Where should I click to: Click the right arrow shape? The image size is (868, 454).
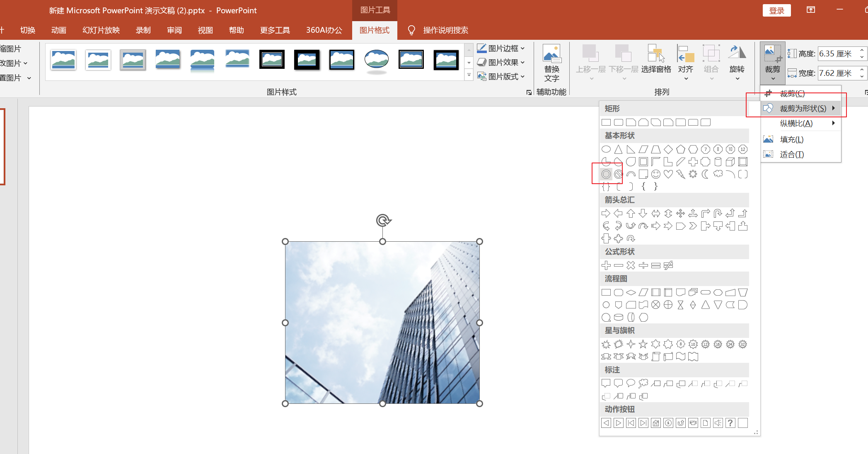tap(606, 214)
